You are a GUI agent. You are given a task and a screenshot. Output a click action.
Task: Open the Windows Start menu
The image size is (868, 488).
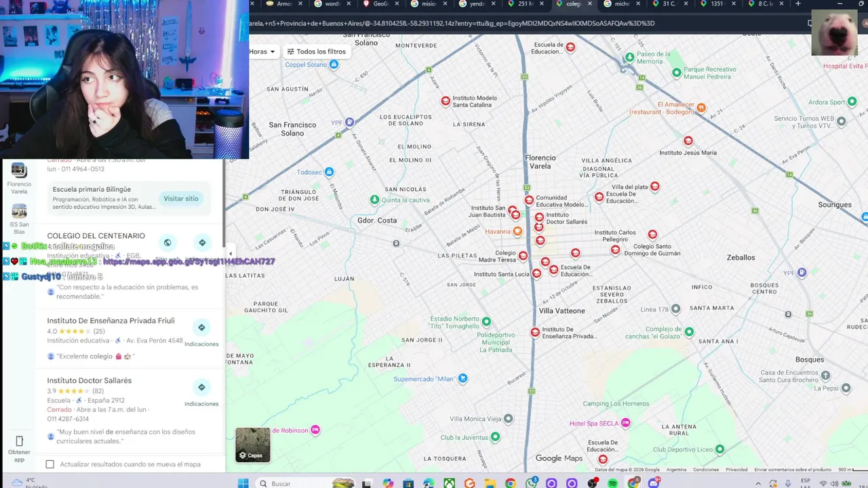click(243, 483)
